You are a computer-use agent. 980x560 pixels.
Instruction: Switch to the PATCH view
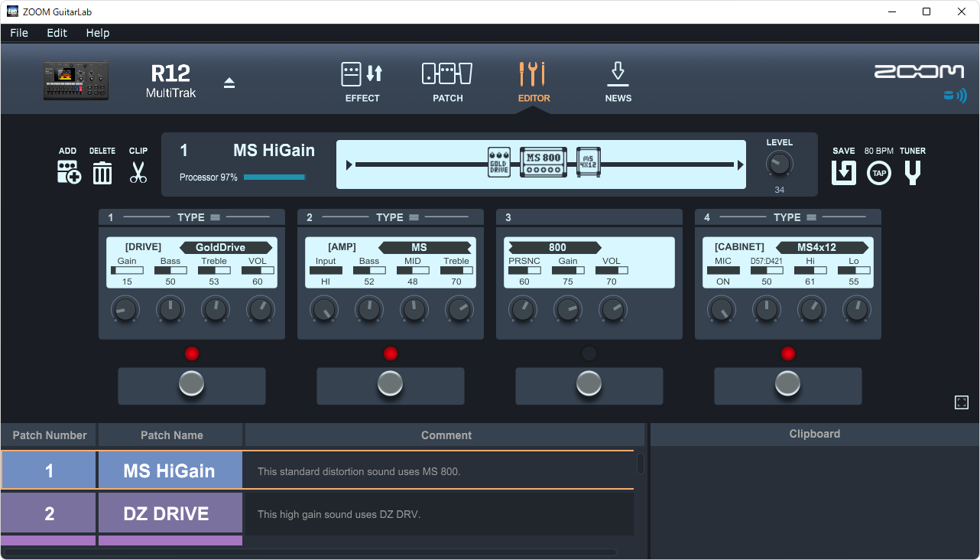coord(447,82)
